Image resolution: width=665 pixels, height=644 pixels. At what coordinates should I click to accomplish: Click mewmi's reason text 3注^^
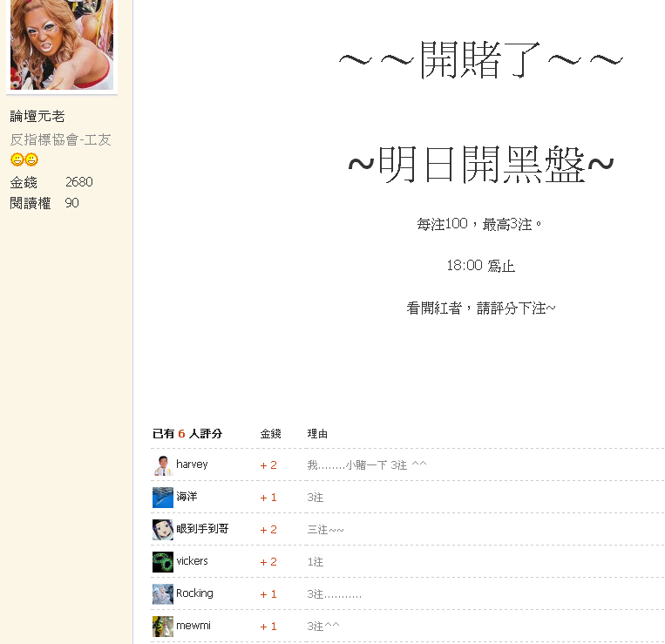point(323,627)
